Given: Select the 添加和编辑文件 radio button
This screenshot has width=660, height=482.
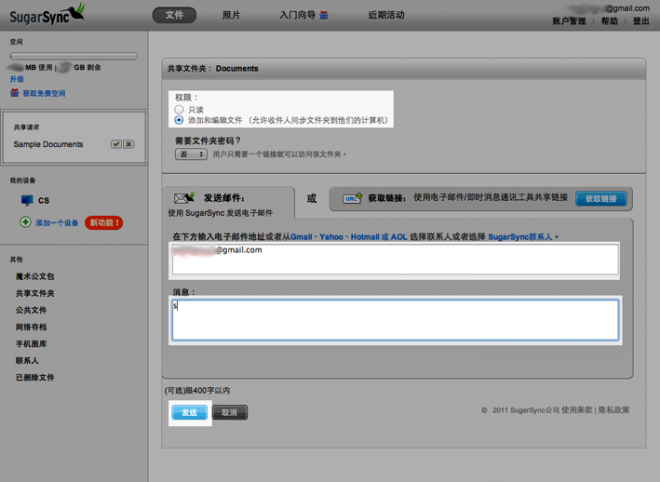Looking at the screenshot, I should [179, 120].
